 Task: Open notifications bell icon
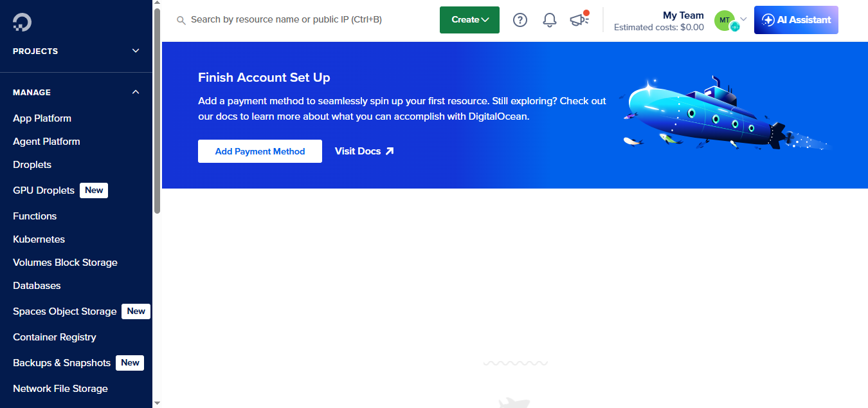(550, 20)
